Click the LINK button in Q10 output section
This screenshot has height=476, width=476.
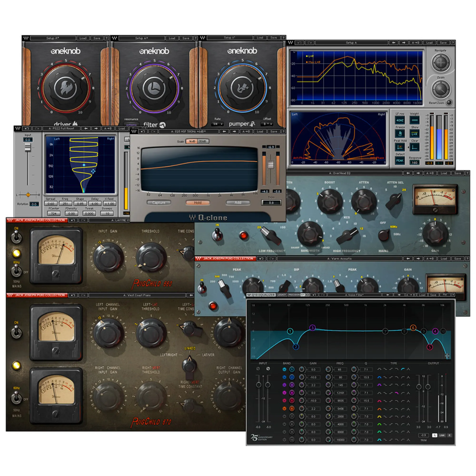[442, 435]
